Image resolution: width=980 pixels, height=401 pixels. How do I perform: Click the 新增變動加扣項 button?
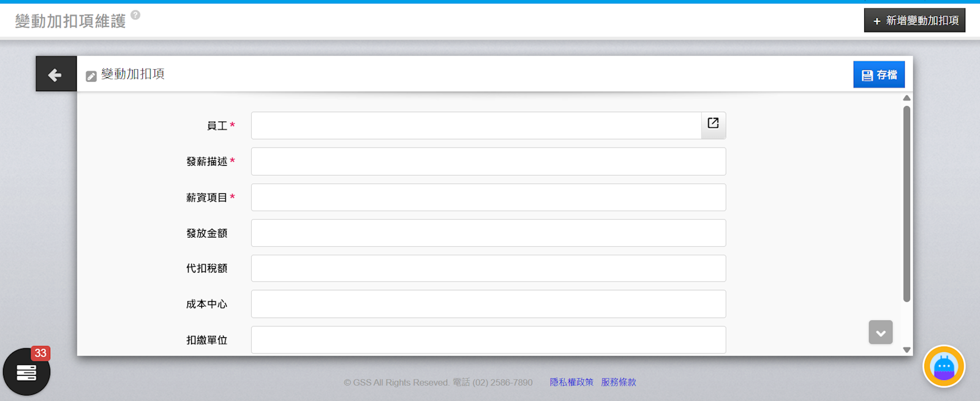coord(914,20)
